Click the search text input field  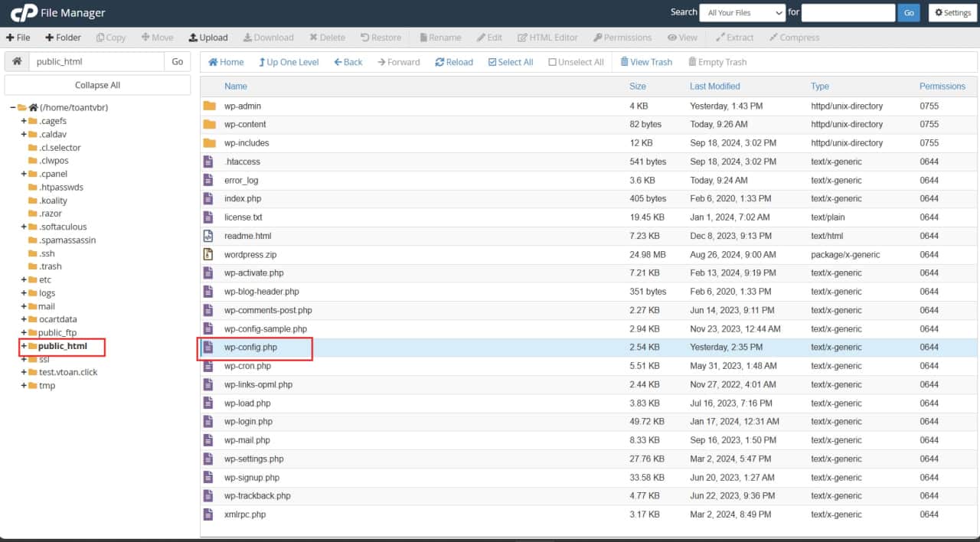click(848, 13)
